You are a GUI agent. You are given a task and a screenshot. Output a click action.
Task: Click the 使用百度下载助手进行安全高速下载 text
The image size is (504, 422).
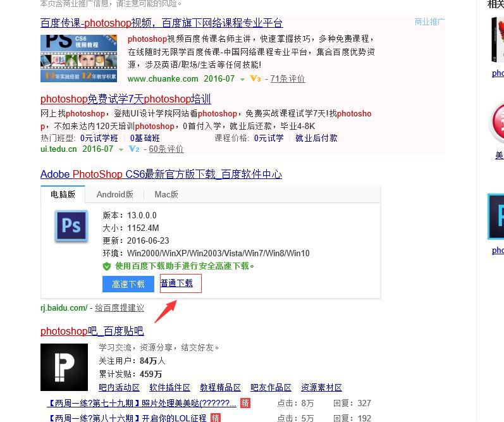[x=185, y=266]
